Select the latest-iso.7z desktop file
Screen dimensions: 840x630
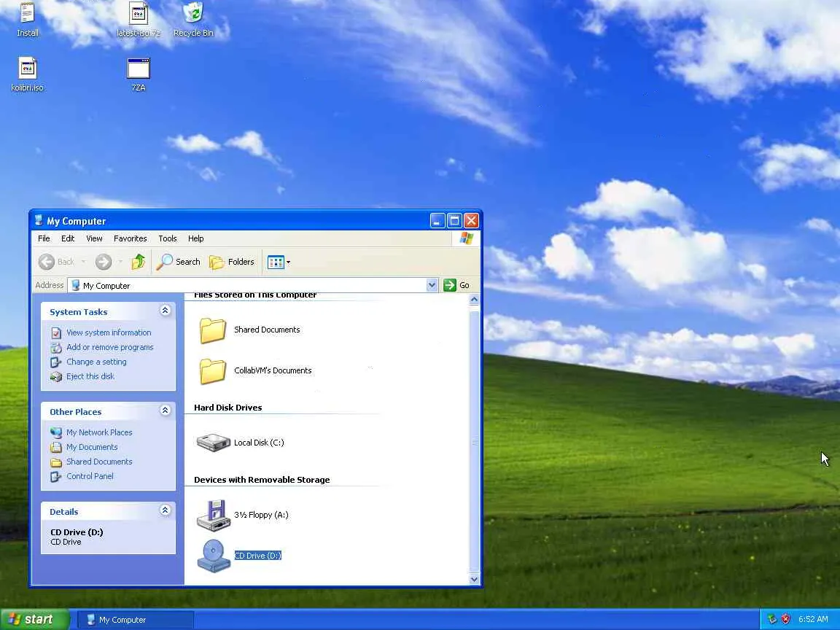[139, 20]
